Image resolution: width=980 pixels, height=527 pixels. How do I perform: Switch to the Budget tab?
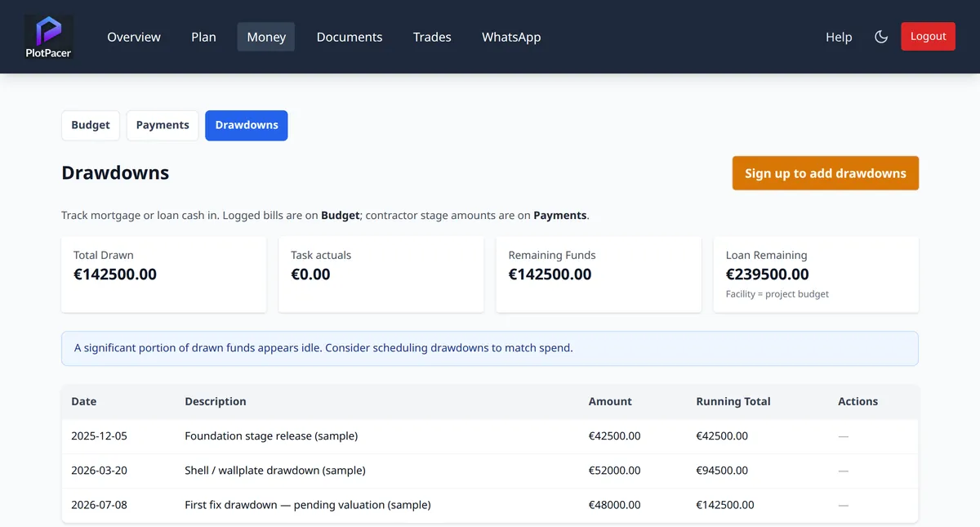pos(91,125)
